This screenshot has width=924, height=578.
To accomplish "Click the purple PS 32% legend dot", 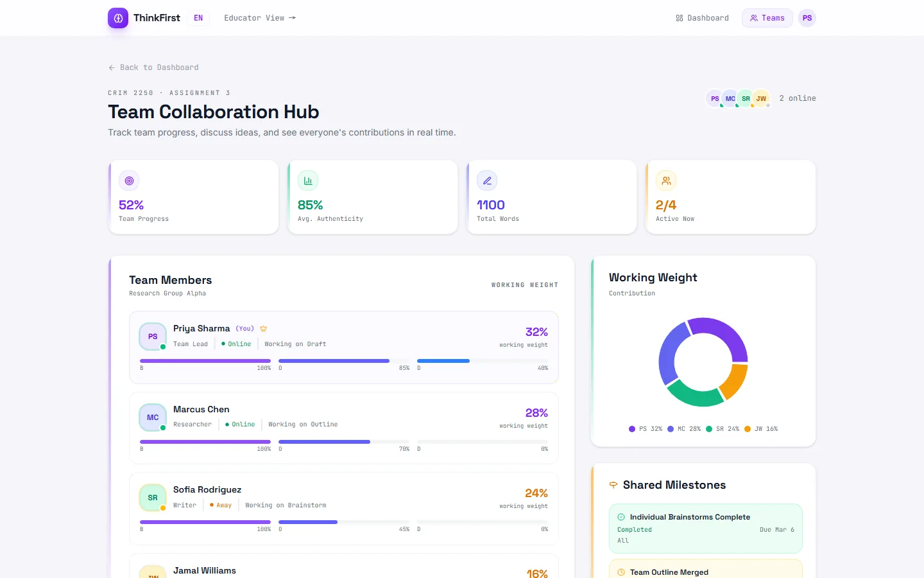I will (x=632, y=429).
